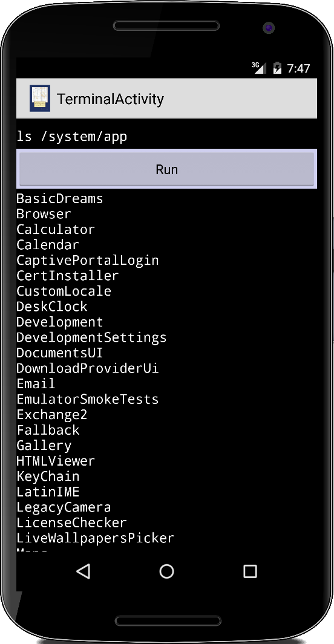Run the ls command with Run button
Screen dimensions: 334x644
point(166,169)
